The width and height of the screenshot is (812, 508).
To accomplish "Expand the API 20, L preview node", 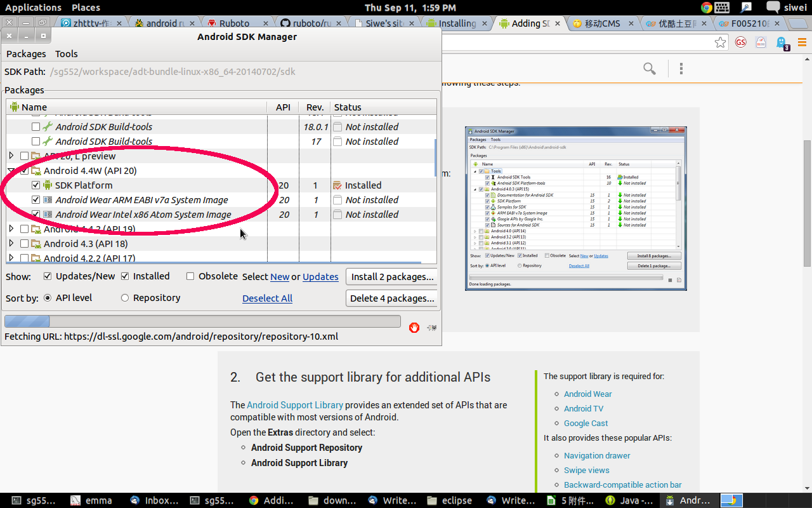I will click(x=11, y=156).
